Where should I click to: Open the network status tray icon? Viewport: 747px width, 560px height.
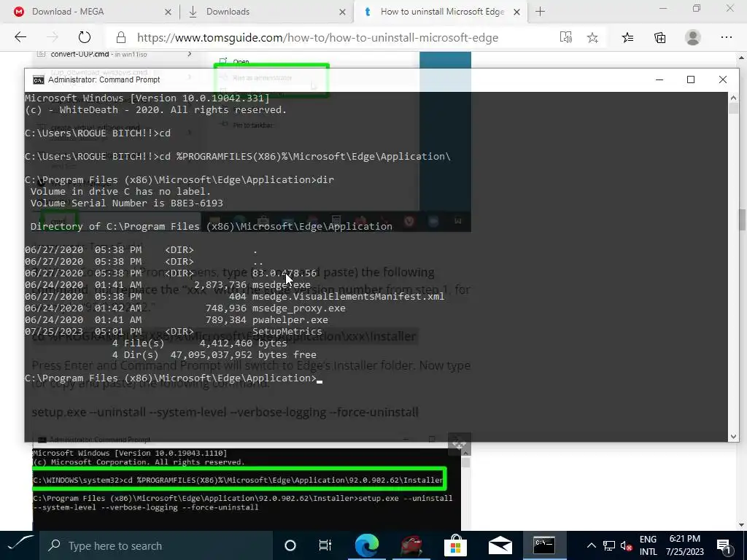609,545
